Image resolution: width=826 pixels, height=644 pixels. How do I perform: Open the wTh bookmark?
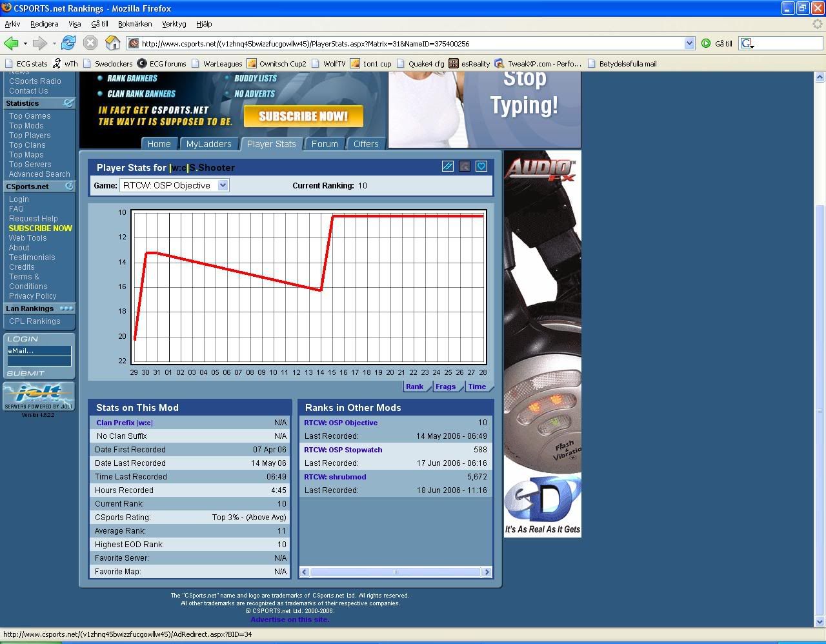pyautogui.click(x=65, y=64)
